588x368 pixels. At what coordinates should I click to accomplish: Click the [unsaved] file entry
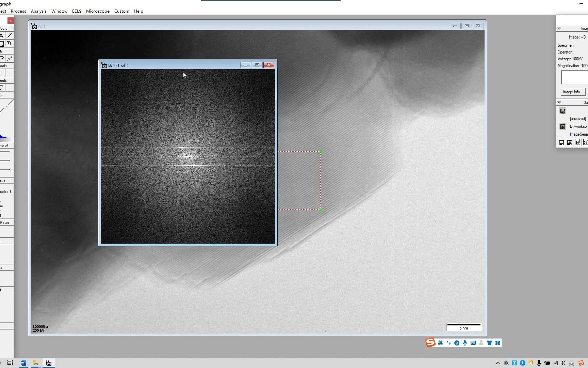[577, 119]
